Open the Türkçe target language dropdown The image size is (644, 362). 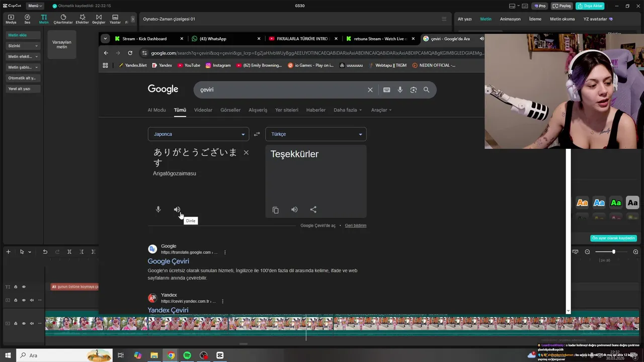[315, 134]
